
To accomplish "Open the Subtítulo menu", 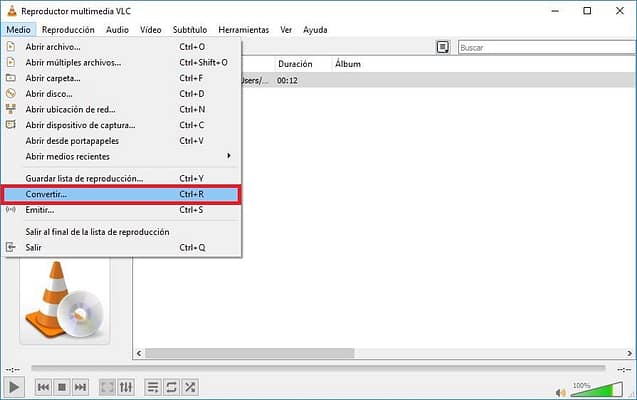I will [190, 30].
